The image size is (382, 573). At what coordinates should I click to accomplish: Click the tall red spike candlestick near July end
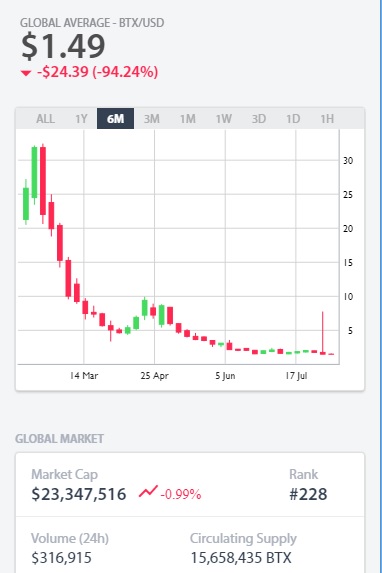click(x=322, y=333)
